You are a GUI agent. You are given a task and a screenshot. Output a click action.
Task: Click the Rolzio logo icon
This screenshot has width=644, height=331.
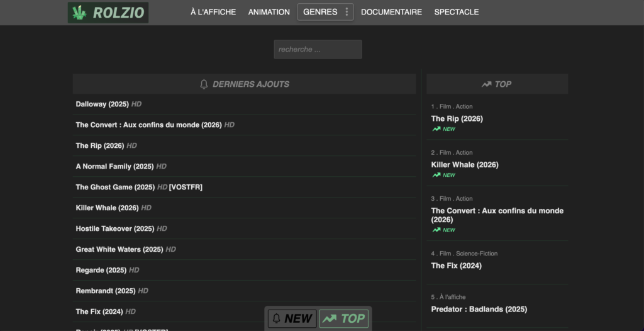click(x=79, y=13)
